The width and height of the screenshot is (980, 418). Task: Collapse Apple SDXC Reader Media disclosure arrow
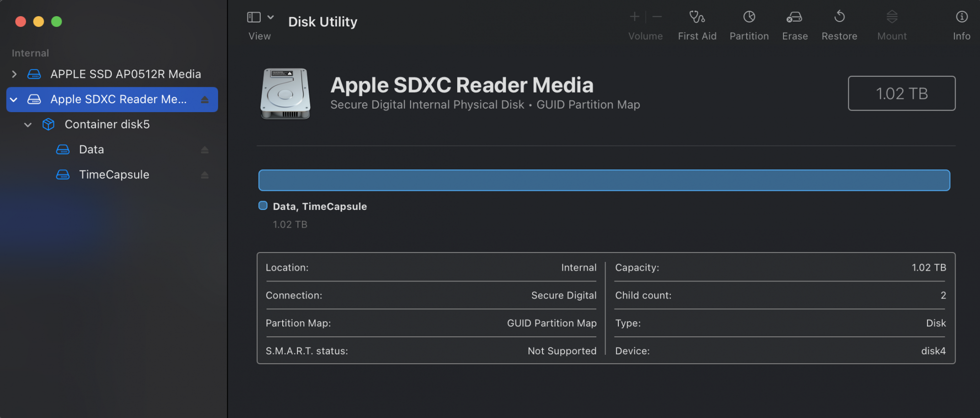click(14, 99)
